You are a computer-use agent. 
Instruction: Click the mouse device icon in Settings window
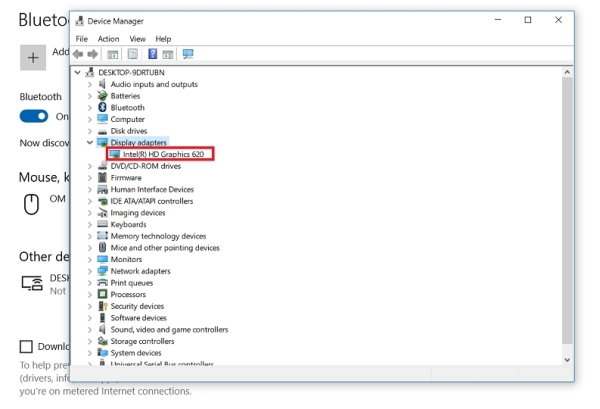[31, 204]
